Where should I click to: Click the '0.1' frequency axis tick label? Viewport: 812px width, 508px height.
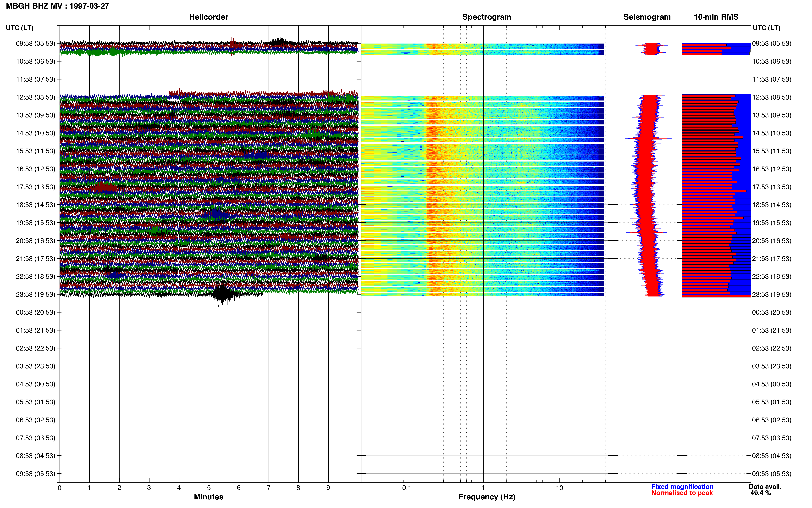[407, 487]
